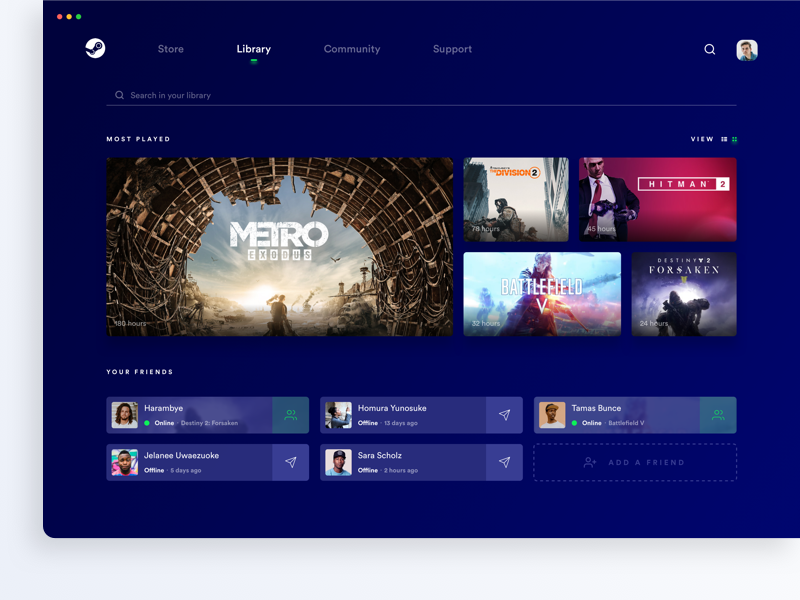Click Harambye's avatar picture
Image resolution: width=800 pixels, height=600 pixels.
pyautogui.click(x=125, y=415)
